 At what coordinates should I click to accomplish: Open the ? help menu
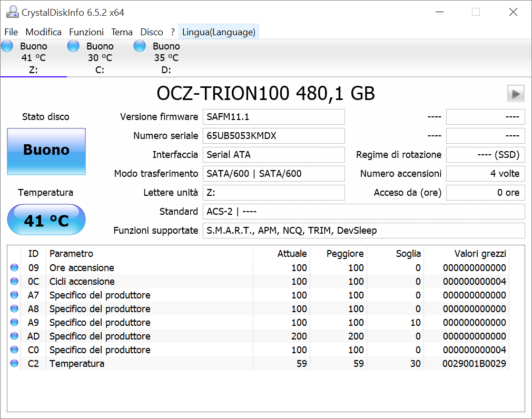pyautogui.click(x=173, y=32)
